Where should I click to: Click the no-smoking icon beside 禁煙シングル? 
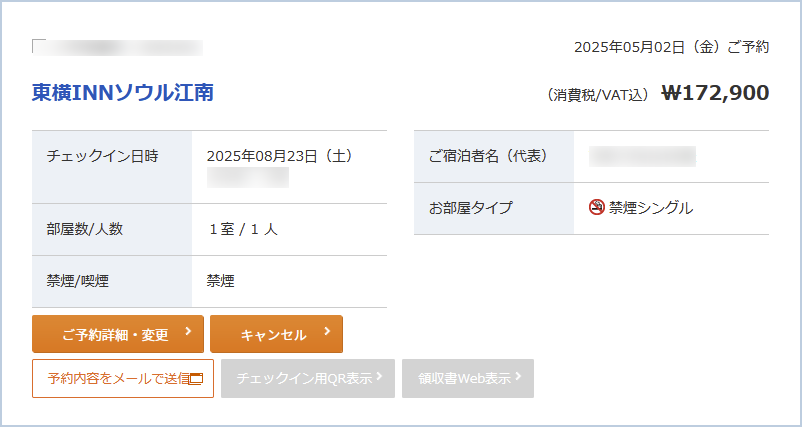click(596, 208)
